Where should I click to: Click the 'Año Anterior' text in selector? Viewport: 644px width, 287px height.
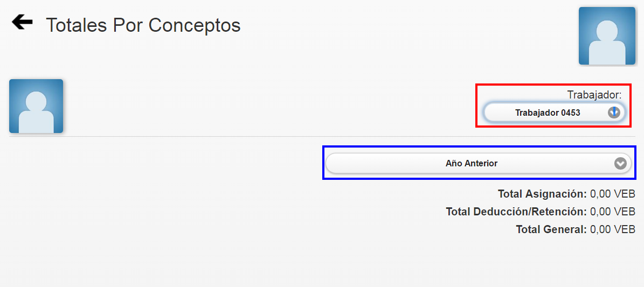tap(472, 163)
